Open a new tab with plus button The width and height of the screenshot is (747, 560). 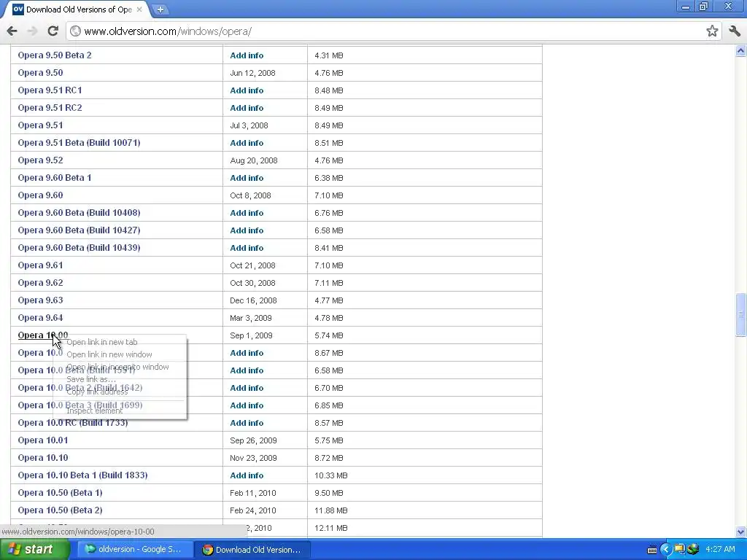pos(160,9)
